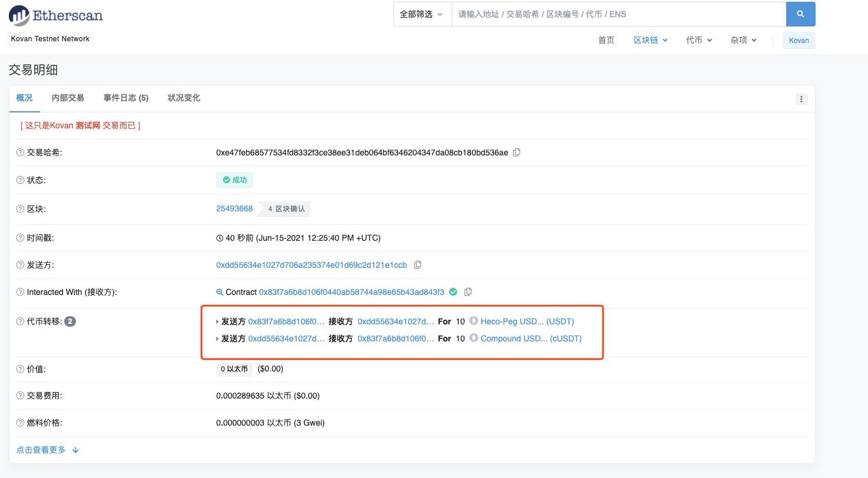Click the cUSDT token icon
Viewport: 868px width, 478px height.
(x=473, y=338)
